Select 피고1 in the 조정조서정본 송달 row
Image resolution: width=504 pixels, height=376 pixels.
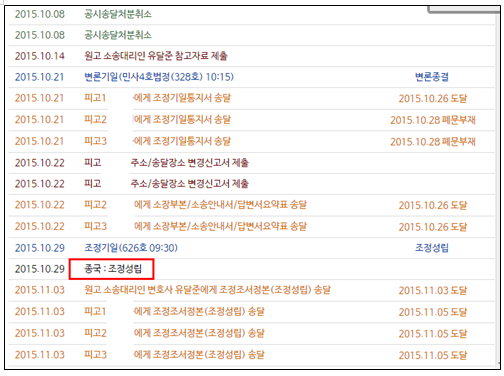(95, 311)
